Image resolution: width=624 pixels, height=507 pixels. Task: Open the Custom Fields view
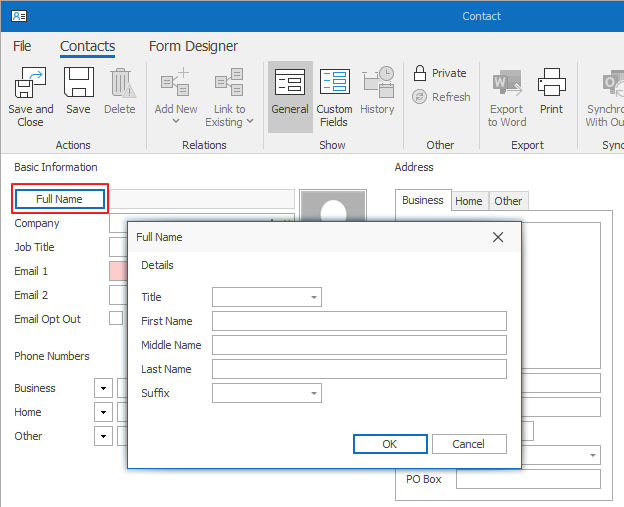tap(334, 84)
